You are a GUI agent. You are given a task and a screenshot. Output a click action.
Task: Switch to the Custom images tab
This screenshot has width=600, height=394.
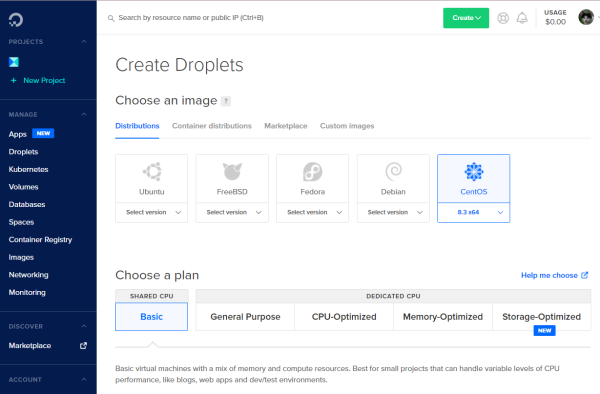[347, 126]
